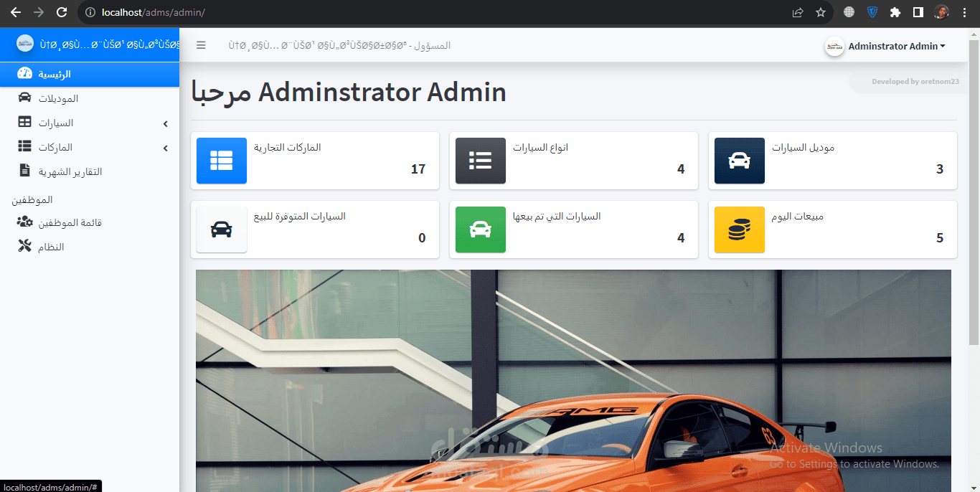
Task: Click 'Developed by oretnom23' label
Action: (915, 81)
